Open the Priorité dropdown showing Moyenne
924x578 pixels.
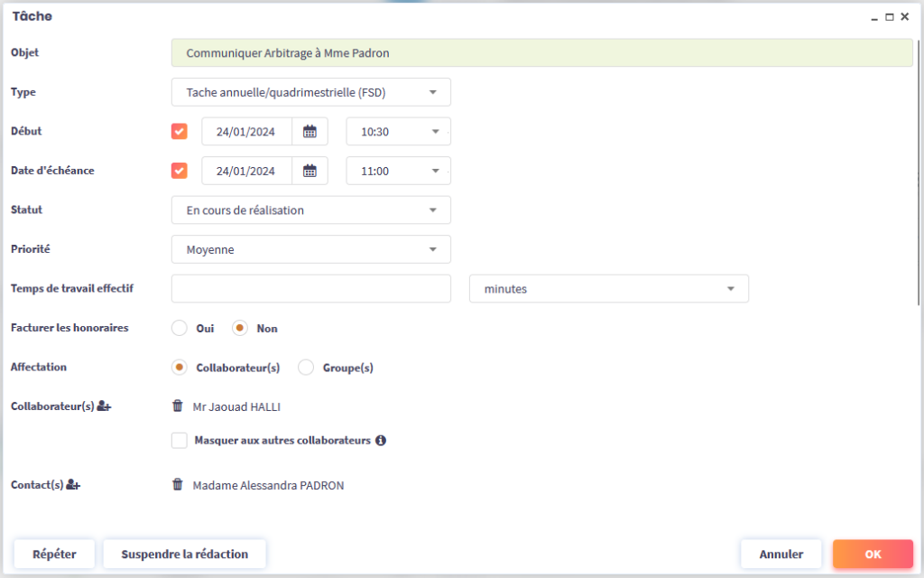[x=310, y=250]
